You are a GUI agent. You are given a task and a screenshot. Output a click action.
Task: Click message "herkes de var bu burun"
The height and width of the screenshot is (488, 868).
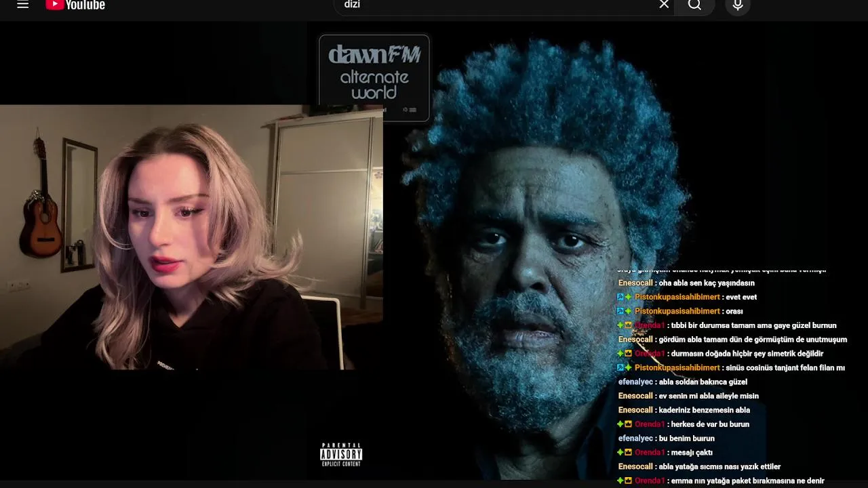click(x=710, y=424)
